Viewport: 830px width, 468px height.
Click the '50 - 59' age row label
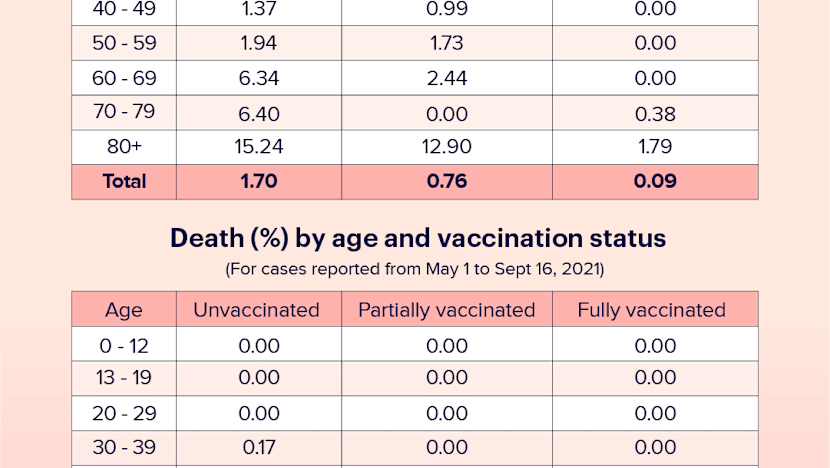[124, 43]
